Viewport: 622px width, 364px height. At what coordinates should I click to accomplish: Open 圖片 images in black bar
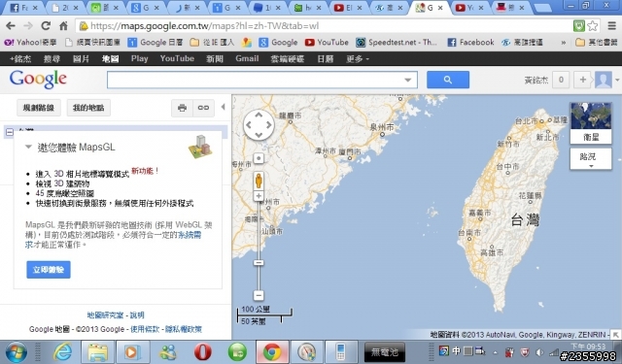click(x=81, y=58)
